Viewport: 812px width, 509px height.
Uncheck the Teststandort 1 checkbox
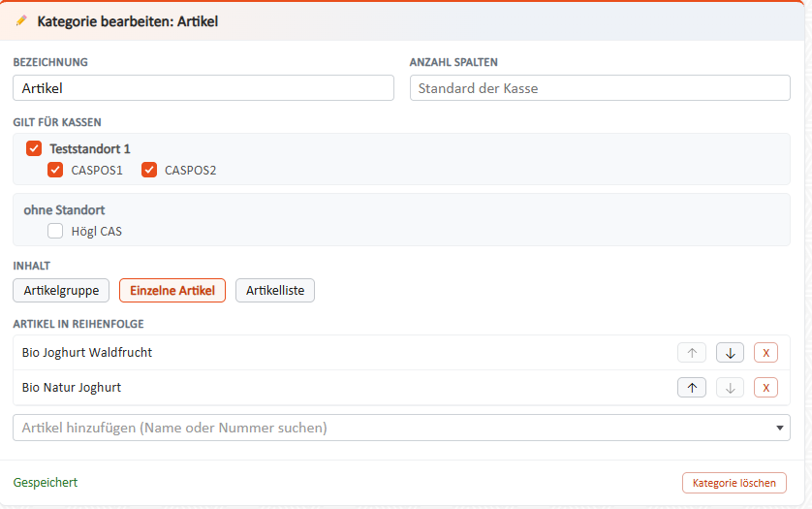click(x=34, y=148)
